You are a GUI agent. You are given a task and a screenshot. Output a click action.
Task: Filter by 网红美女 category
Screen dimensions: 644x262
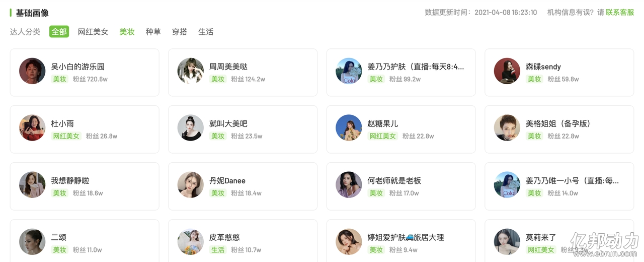tap(93, 32)
